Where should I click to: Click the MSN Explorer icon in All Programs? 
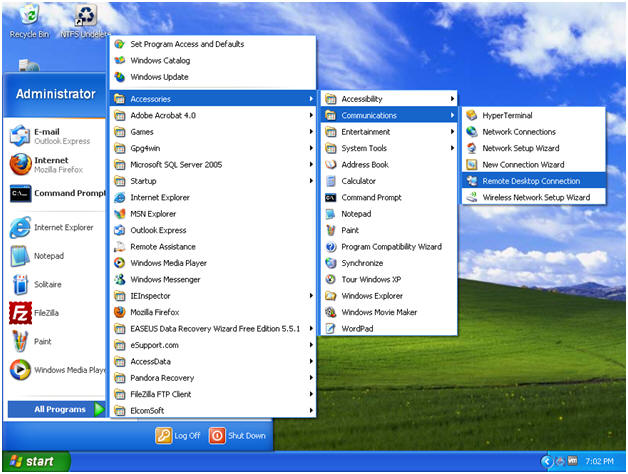119,214
